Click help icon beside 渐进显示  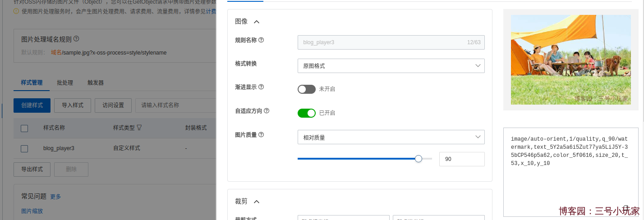click(261, 87)
